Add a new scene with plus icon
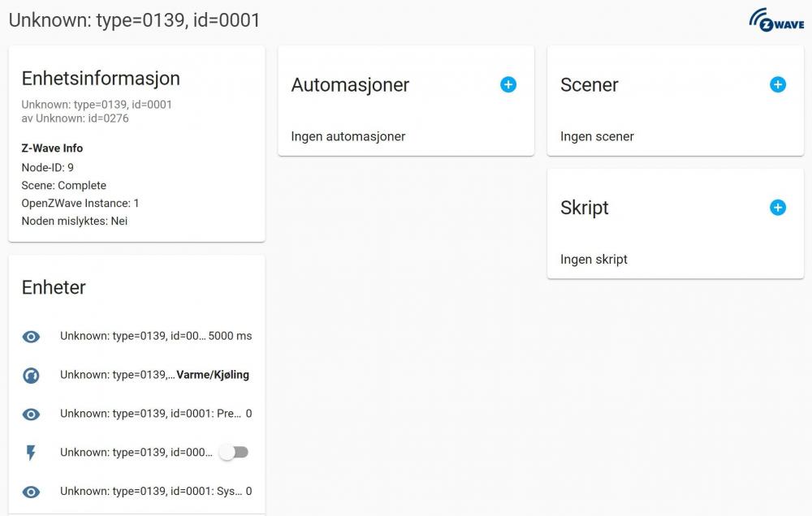 pos(778,84)
